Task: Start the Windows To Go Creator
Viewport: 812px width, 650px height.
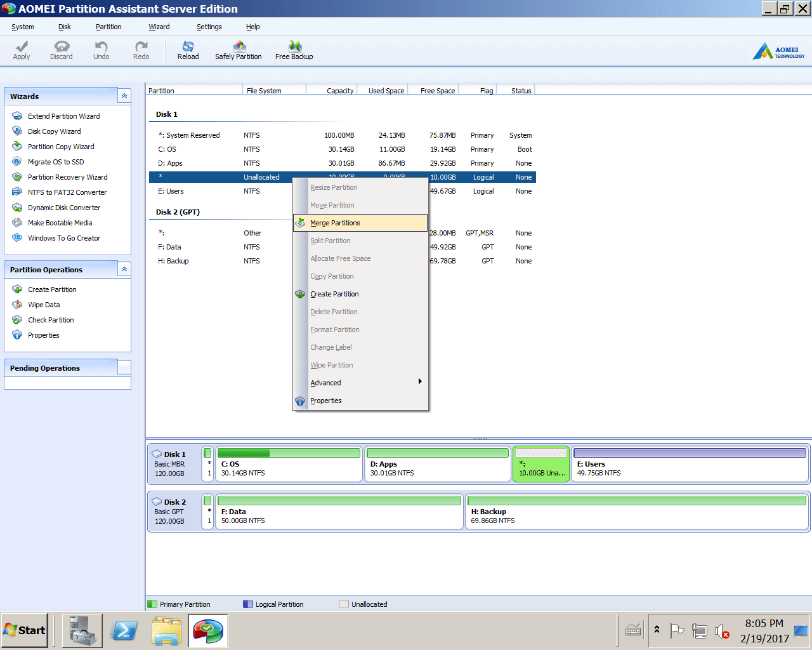Action: click(63, 238)
